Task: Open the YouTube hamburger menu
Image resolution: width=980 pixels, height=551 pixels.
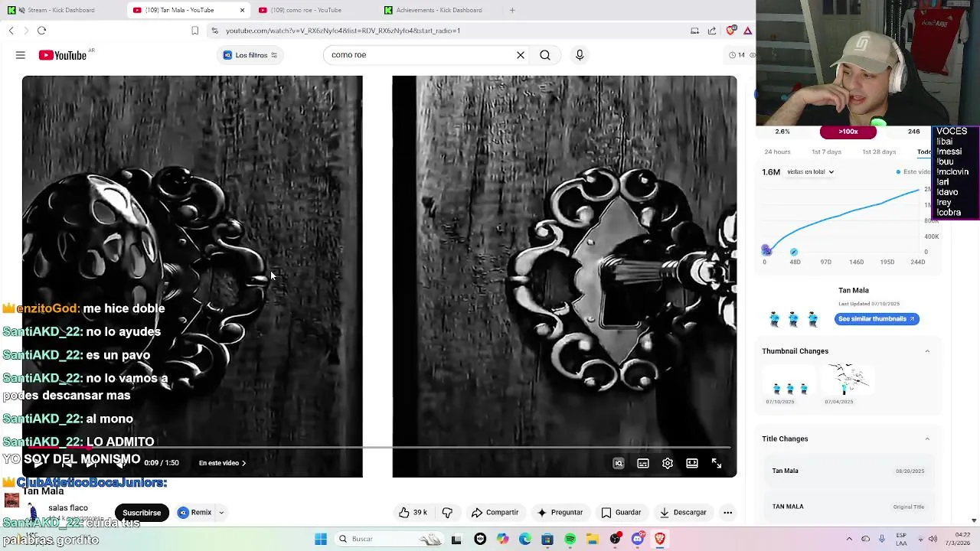Action: (21, 55)
